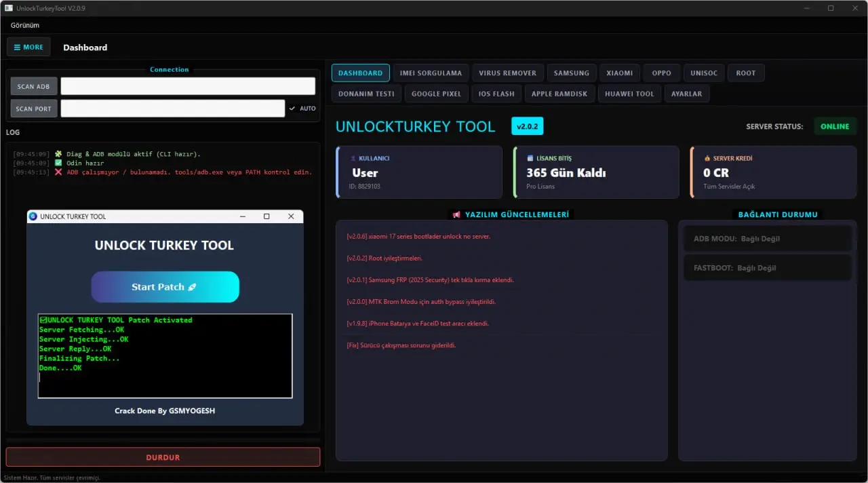Click the user icon beside KULLANICI
Viewport: 868px width, 483px height.
353,159
